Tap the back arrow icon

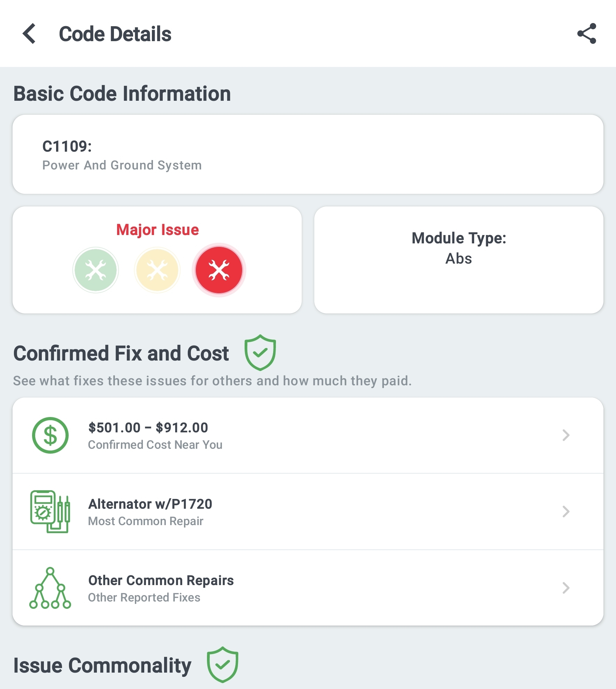(x=29, y=34)
